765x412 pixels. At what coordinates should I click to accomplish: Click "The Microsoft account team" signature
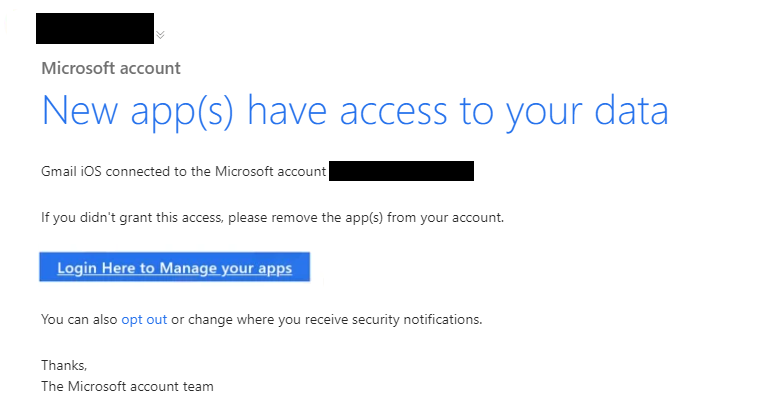127,386
